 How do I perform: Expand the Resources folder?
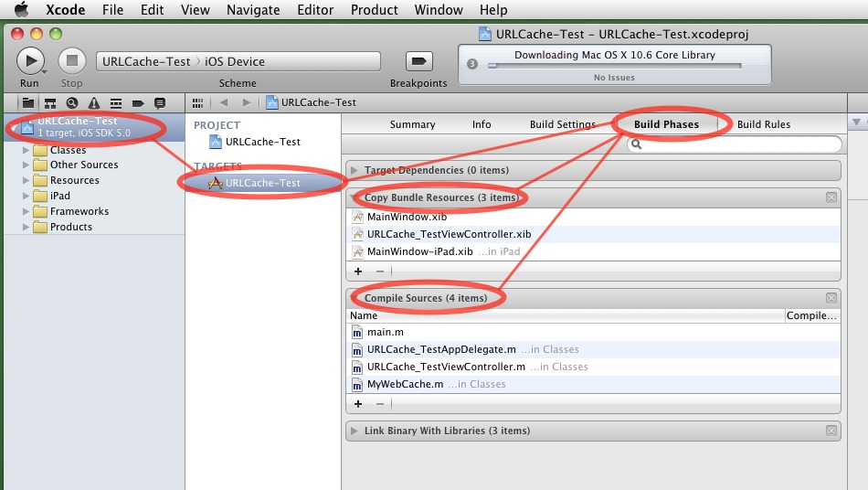tap(26, 180)
